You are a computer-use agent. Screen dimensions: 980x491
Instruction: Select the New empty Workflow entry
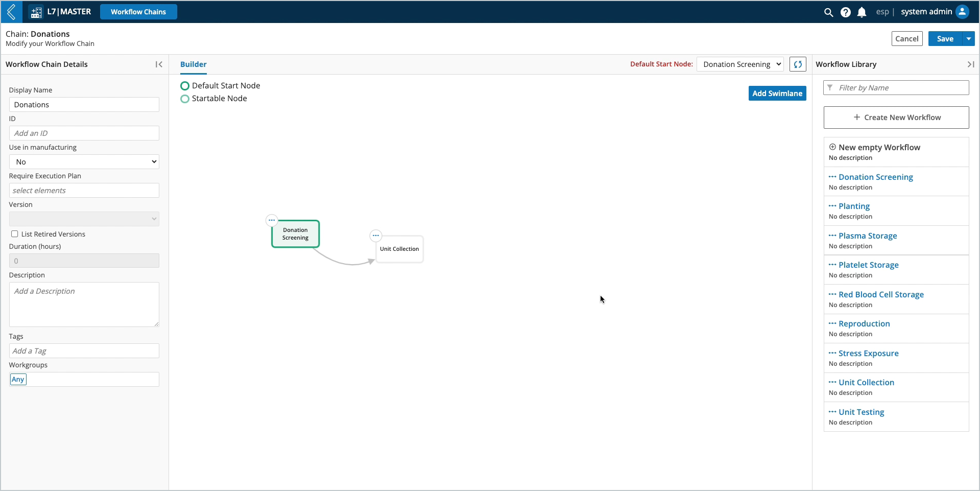click(x=896, y=152)
